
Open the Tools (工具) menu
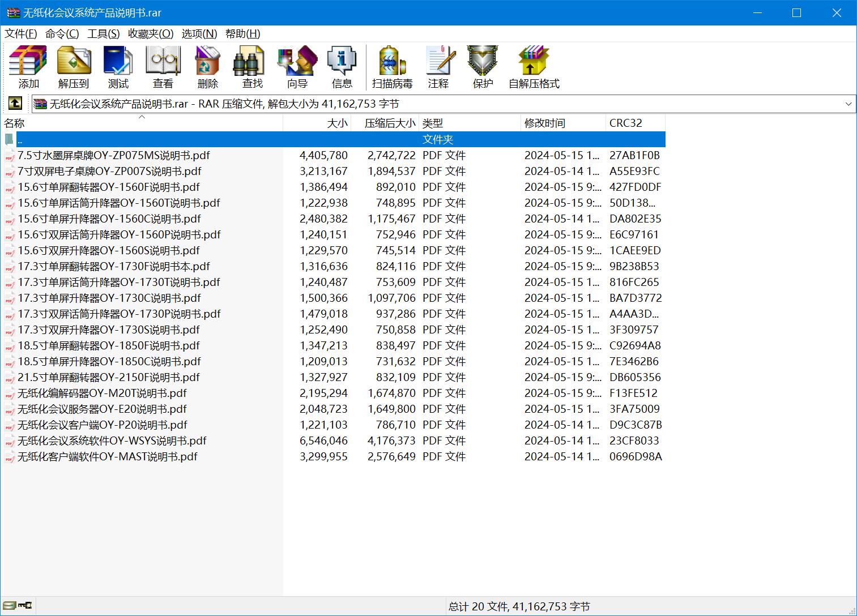(x=104, y=34)
